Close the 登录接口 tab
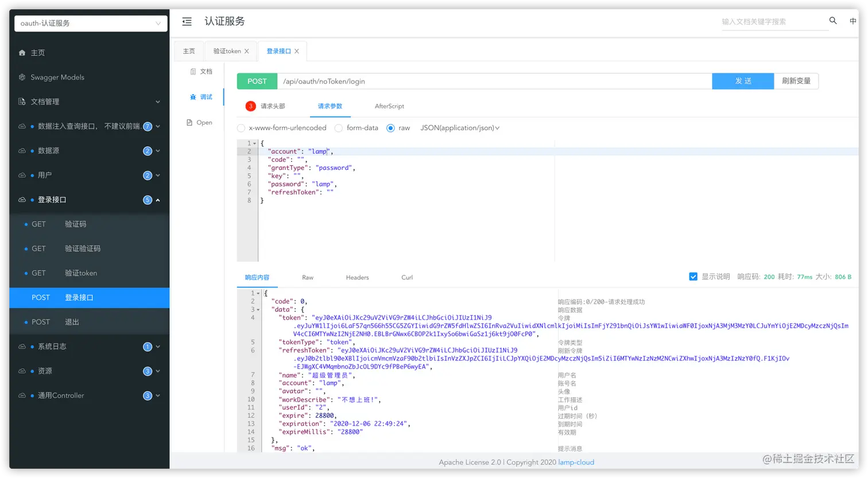The height and width of the screenshot is (478, 868). [297, 51]
